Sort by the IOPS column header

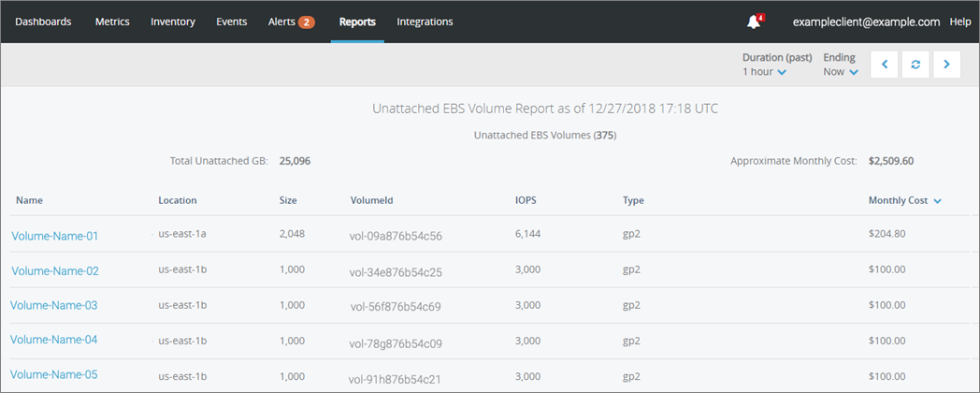click(526, 201)
